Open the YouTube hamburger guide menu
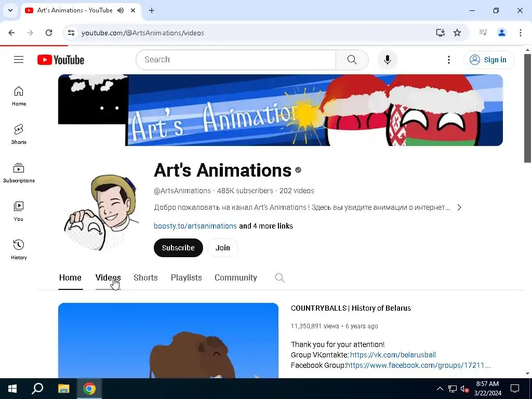The height and width of the screenshot is (399, 532). coord(19,60)
